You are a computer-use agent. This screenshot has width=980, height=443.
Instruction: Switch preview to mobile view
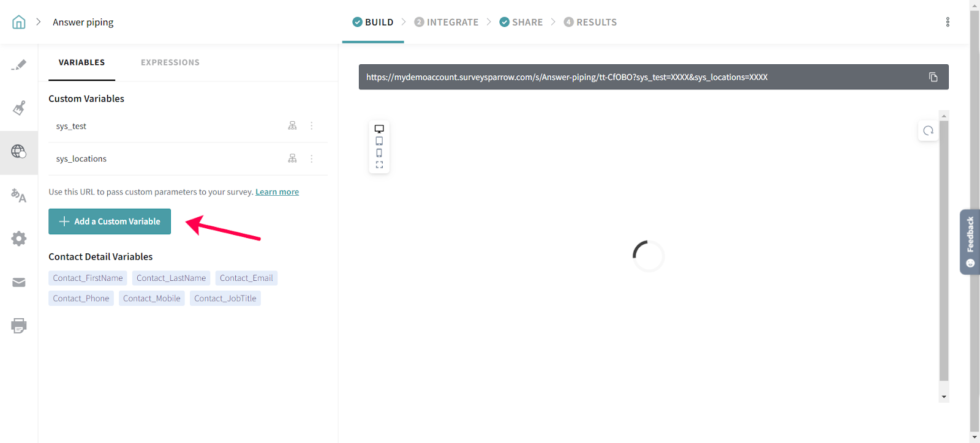[x=379, y=153]
